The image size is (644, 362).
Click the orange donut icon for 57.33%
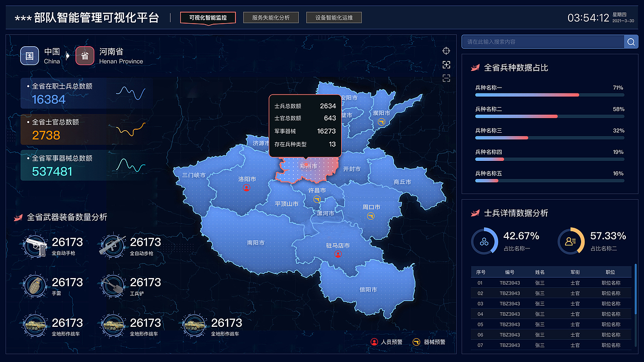click(571, 242)
